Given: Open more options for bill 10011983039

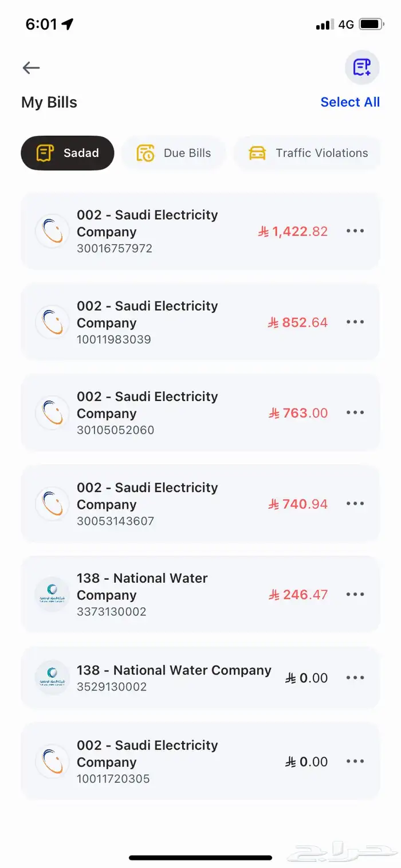Looking at the screenshot, I should 355,322.
